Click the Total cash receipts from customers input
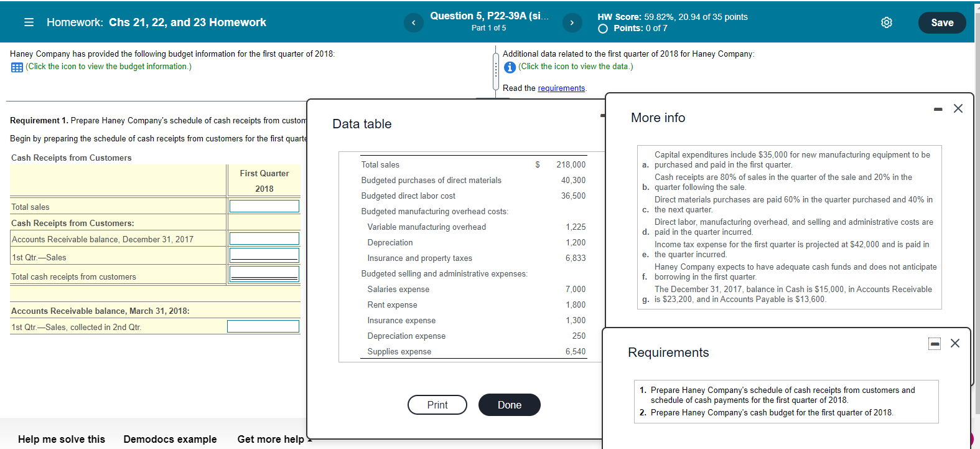 (264, 274)
